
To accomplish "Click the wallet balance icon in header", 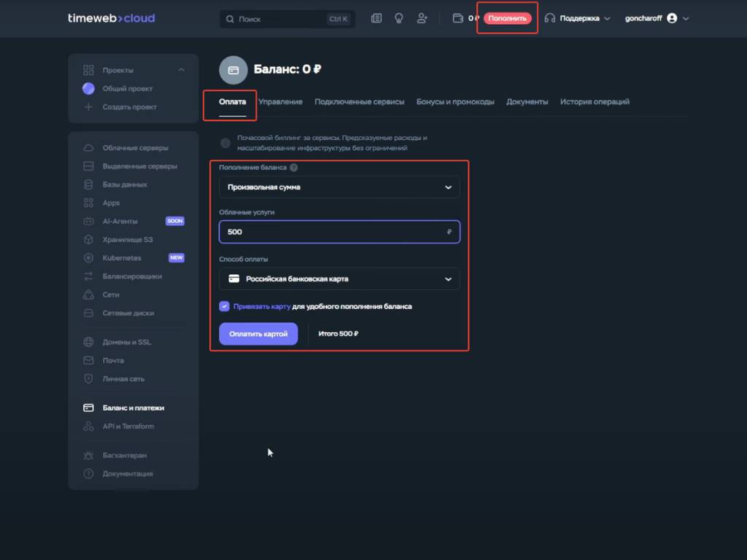I will click(x=458, y=18).
